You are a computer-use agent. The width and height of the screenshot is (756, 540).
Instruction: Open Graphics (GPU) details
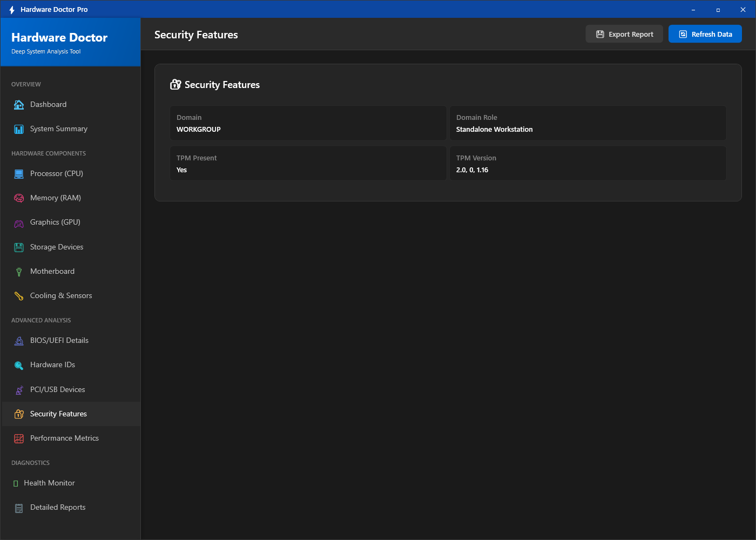click(71, 222)
